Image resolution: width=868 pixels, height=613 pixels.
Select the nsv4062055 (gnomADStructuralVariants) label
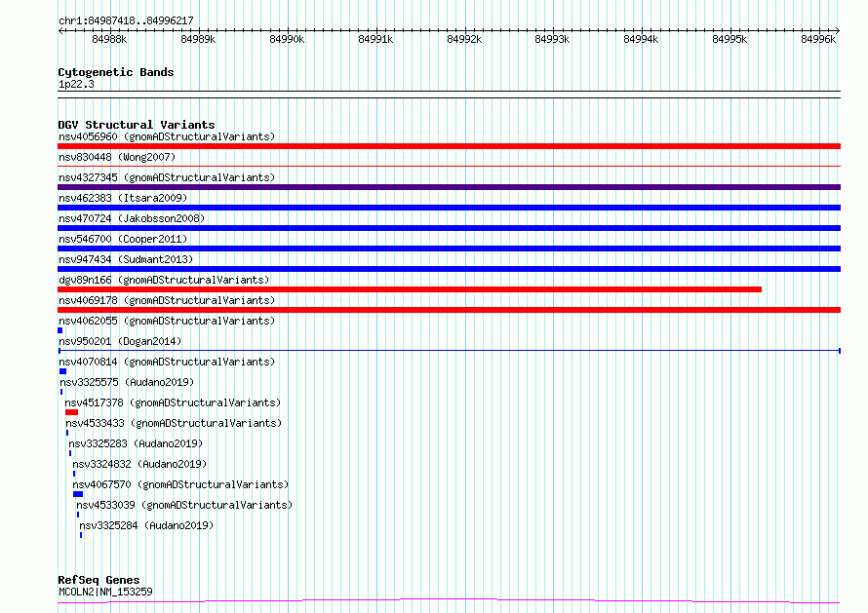(167, 321)
